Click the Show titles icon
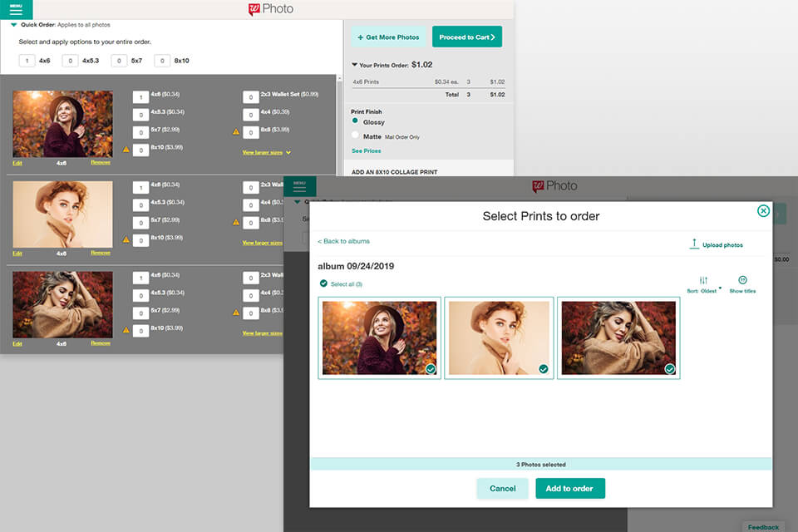Viewport: 798px width, 532px height. (x=742, y=281)
